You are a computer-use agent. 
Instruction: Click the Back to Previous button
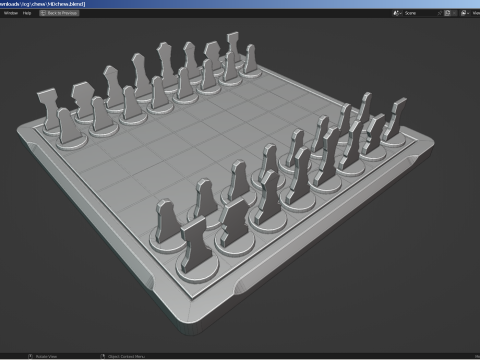[x=59, y=13]
